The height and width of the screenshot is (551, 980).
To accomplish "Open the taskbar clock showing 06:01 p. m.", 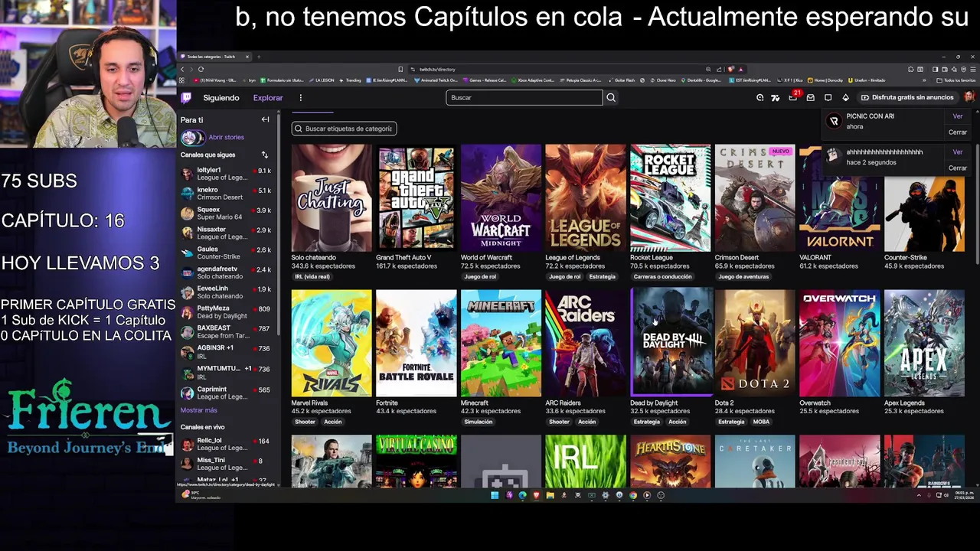I will point(964,495).
